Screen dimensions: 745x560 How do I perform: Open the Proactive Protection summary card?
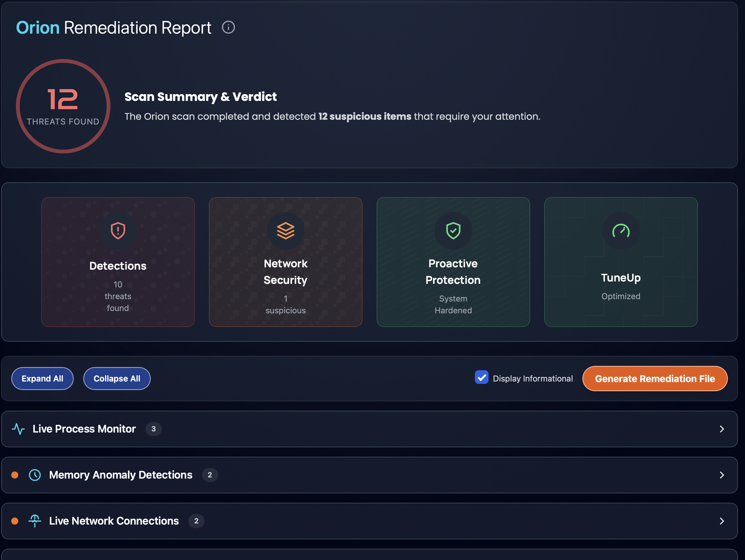tap(453, 262)
